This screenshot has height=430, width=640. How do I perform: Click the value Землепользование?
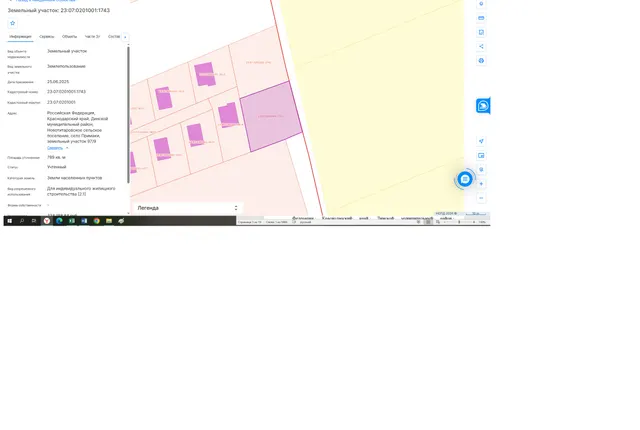pyautogui.click(x=67, y=66)
